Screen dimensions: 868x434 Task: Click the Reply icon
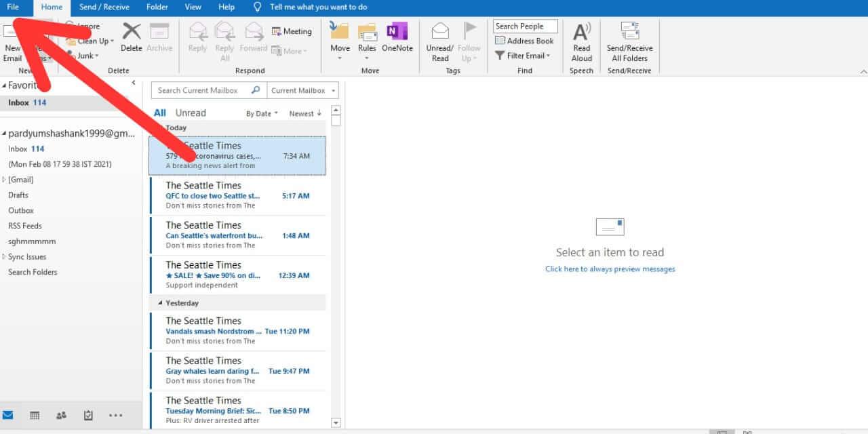(x=197, y=39)
